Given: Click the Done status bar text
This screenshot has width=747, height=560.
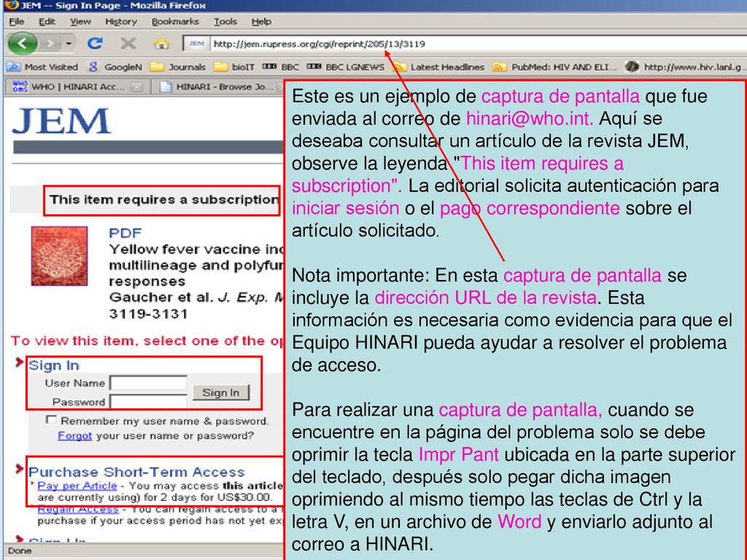Looking at the screenshot, I should click(x=20, y=551).
